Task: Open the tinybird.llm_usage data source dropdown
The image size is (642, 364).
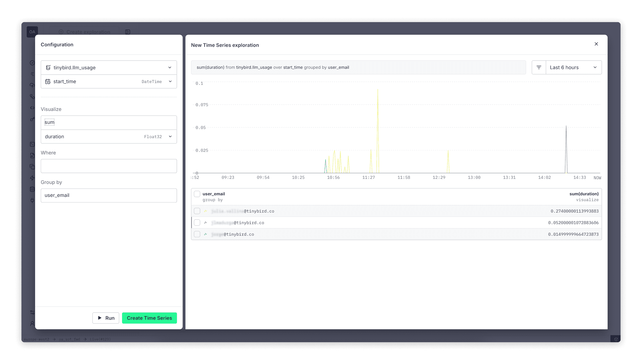Action: point(170,68)
